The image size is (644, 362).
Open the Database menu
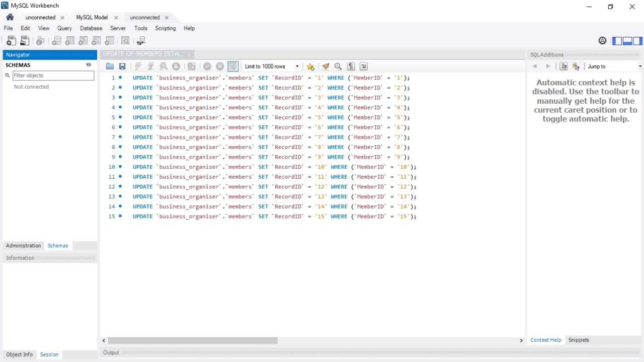click(91, 29)
